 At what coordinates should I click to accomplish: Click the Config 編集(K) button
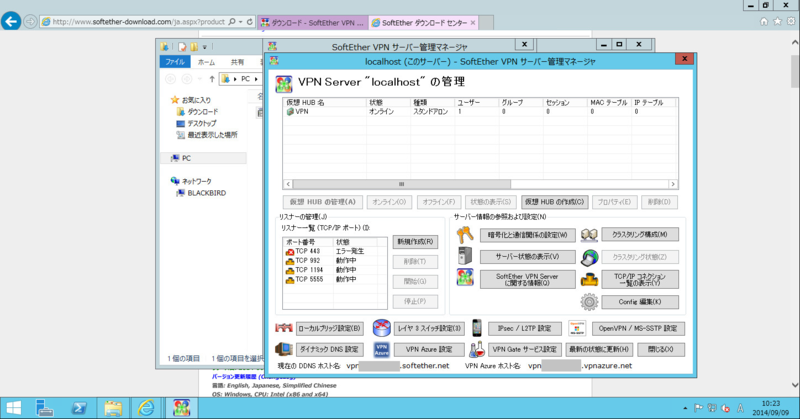click(x=640, y=302)
